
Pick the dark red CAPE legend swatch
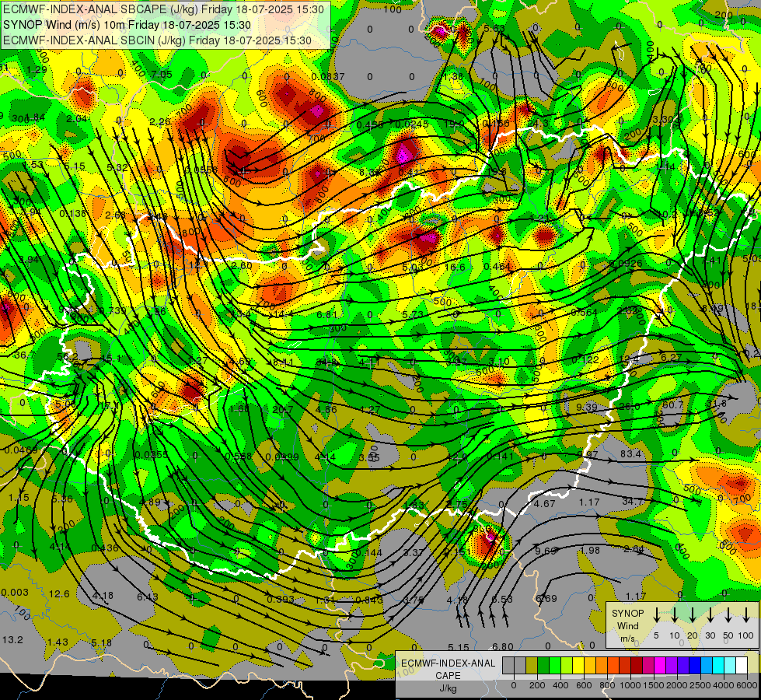pos(637,666)
